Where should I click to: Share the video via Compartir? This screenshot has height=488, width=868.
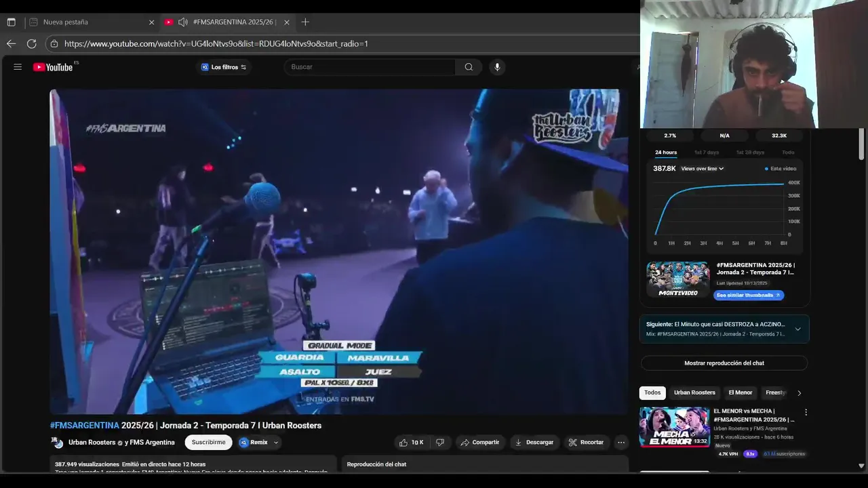(480, 443)
